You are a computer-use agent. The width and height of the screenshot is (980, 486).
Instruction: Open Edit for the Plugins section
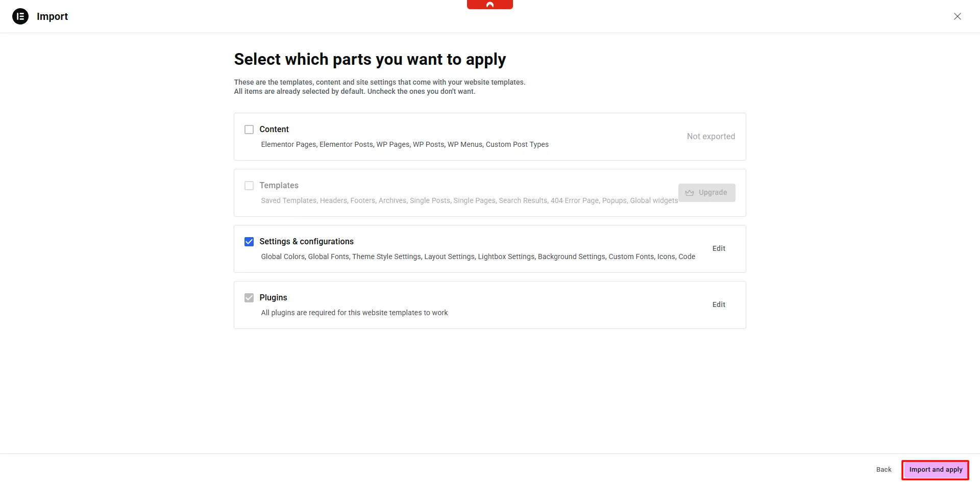tap(719, 304)
